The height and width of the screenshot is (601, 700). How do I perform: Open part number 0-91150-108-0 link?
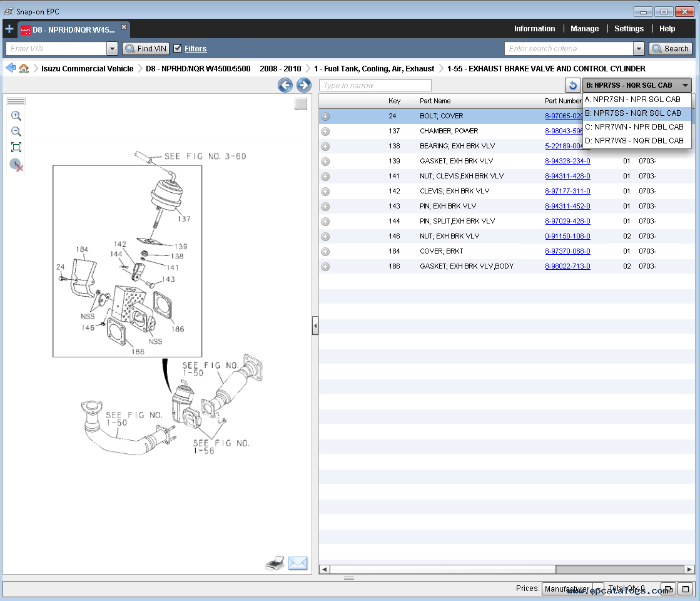567,236
